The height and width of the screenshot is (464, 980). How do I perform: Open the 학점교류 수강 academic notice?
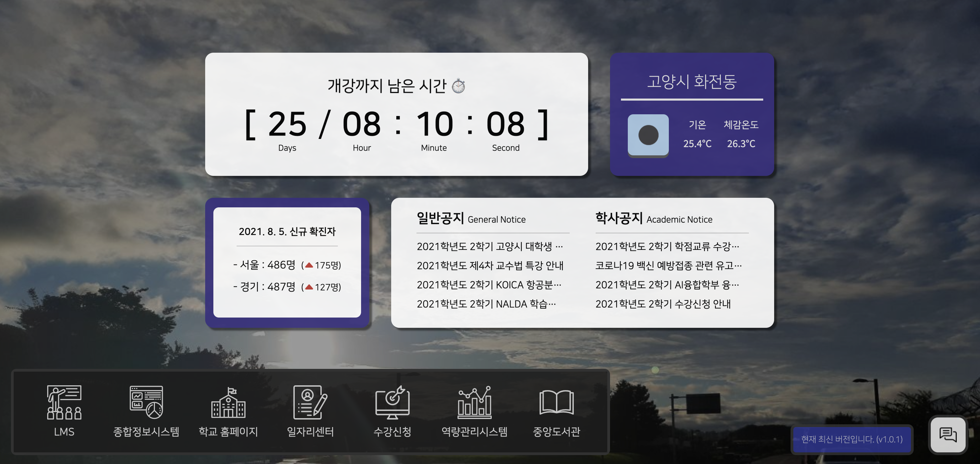(x=667, y=246)
